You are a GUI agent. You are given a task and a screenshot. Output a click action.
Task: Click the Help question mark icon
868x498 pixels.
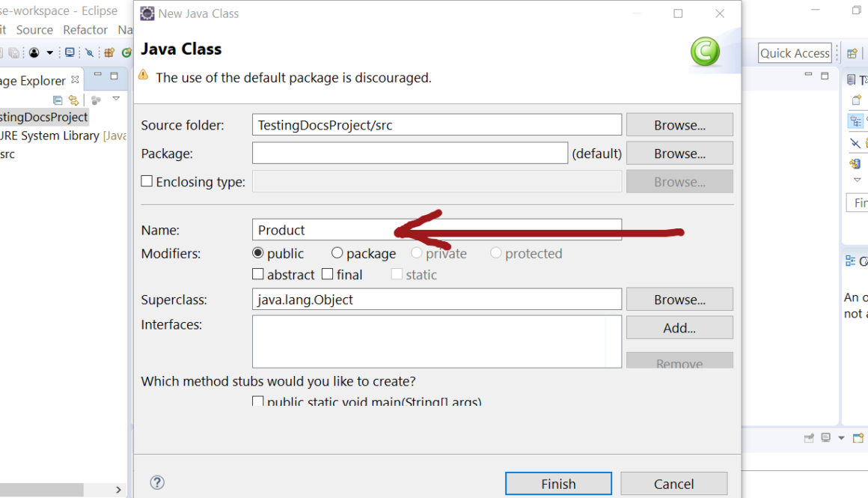click(x=157, y=483)
